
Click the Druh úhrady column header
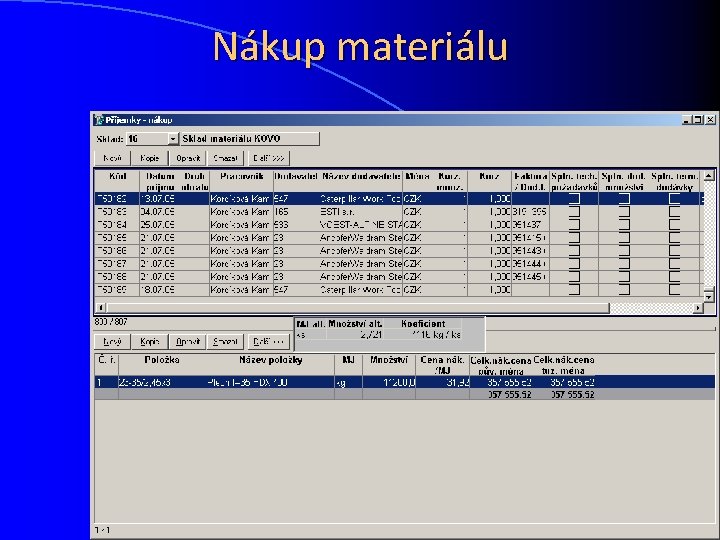[195, 181]
